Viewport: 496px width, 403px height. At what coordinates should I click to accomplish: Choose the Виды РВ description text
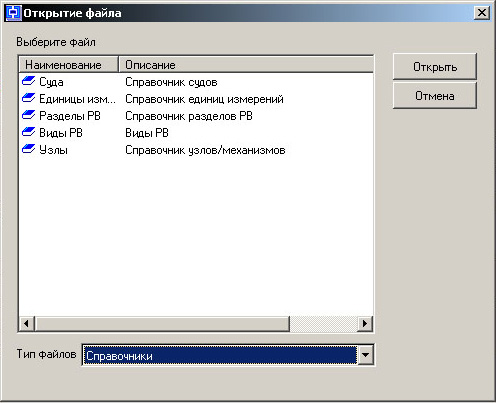(147, 133)
